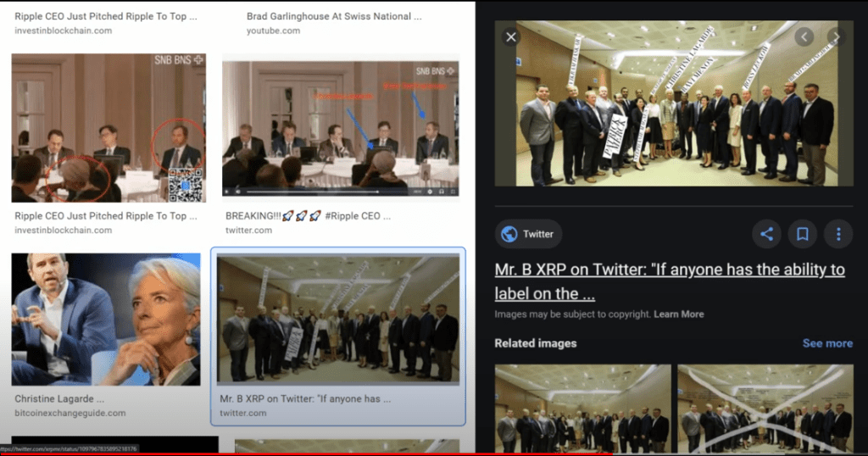868x456 pixels.
Task: Click the Learn More copyright link
Action: click(x=678, y=314)
